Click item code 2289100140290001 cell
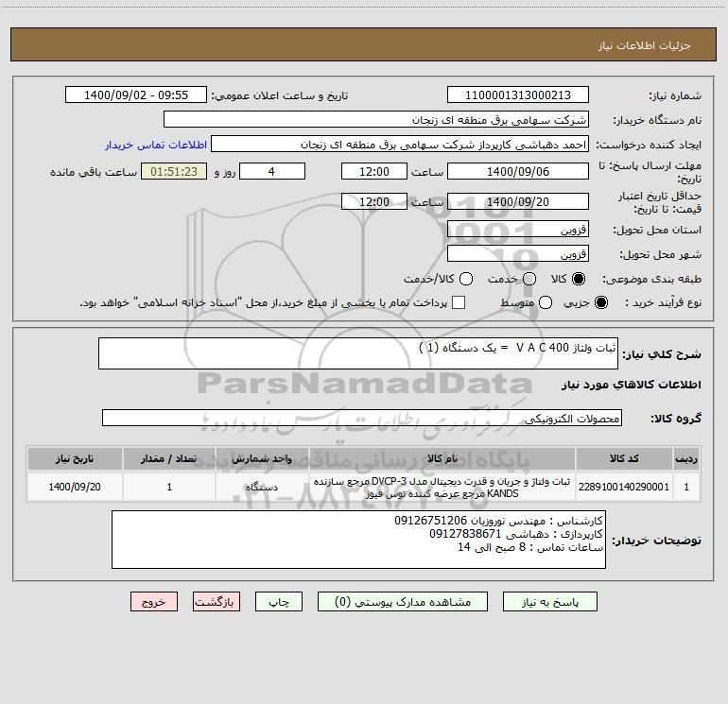The height and width of the screenshot is (704, 728). tap(624, 487)
